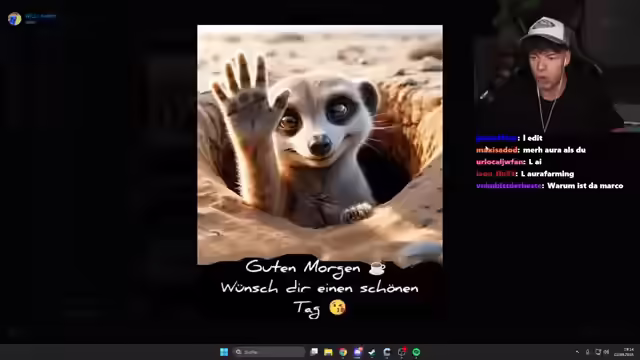
Task: Open File Explorer from the taskbar
Action: tap(328, 352)
